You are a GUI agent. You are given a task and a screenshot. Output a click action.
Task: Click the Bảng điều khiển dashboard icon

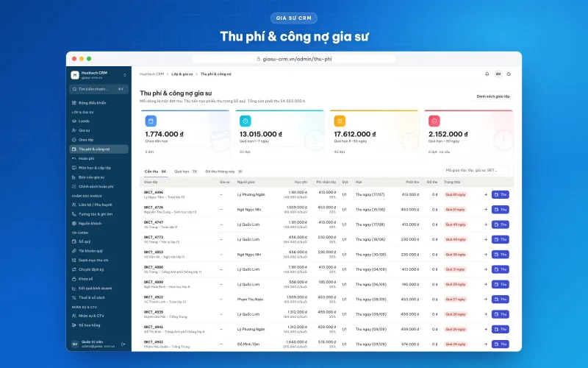point(74,102)
